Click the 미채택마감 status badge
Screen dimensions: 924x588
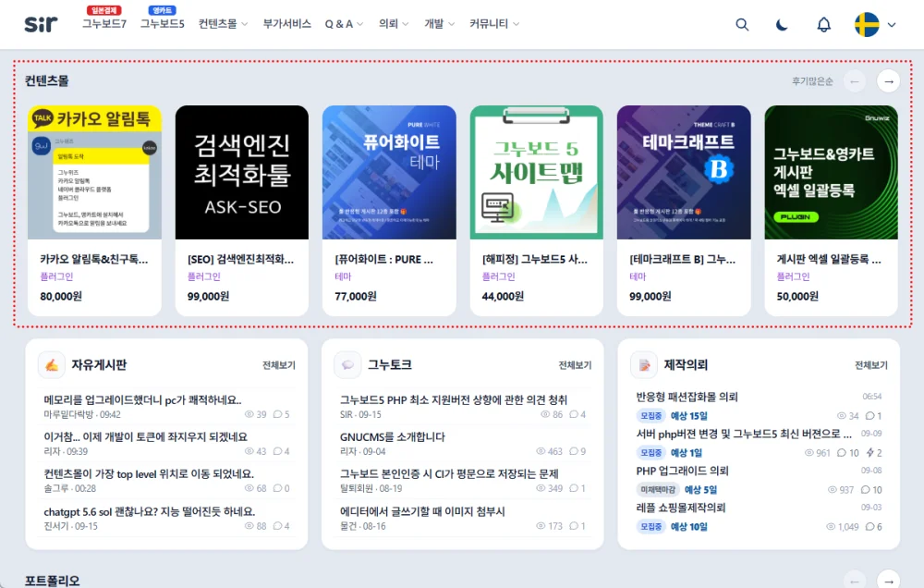(x=658, y=489)
